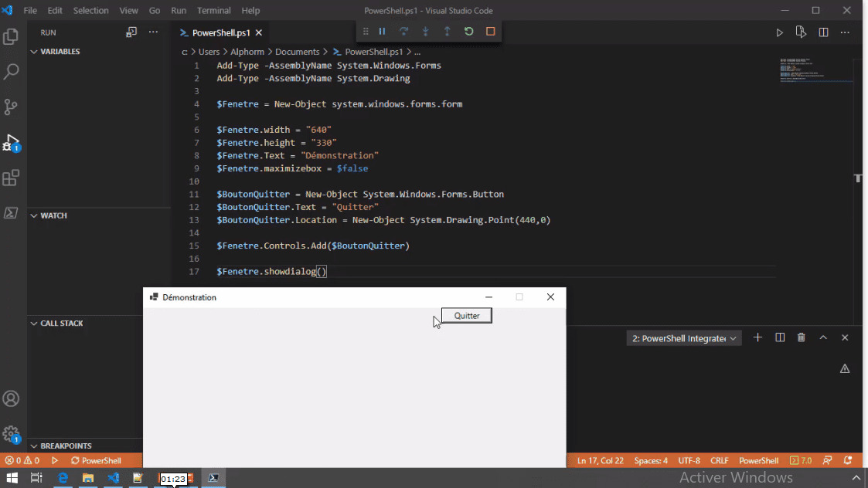Open the Edge browser from taskbar
Screen dimensions: 868x488
click(63, 477)
